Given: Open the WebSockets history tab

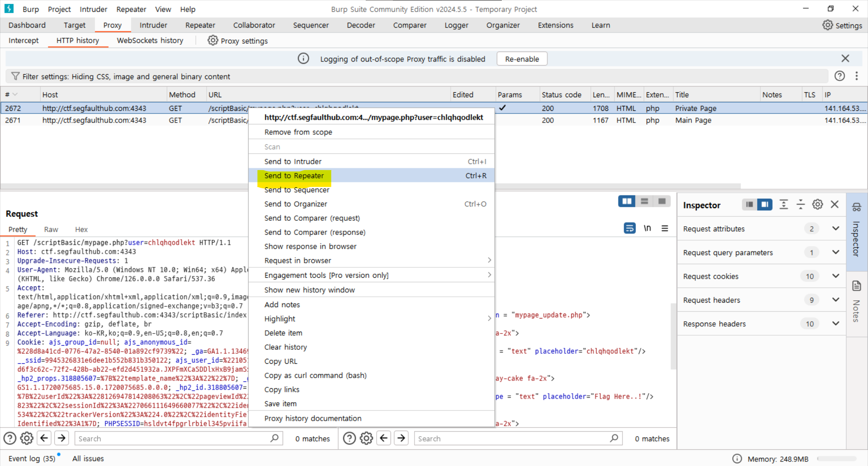Looking at the screenshot, I should pos(150,41).
